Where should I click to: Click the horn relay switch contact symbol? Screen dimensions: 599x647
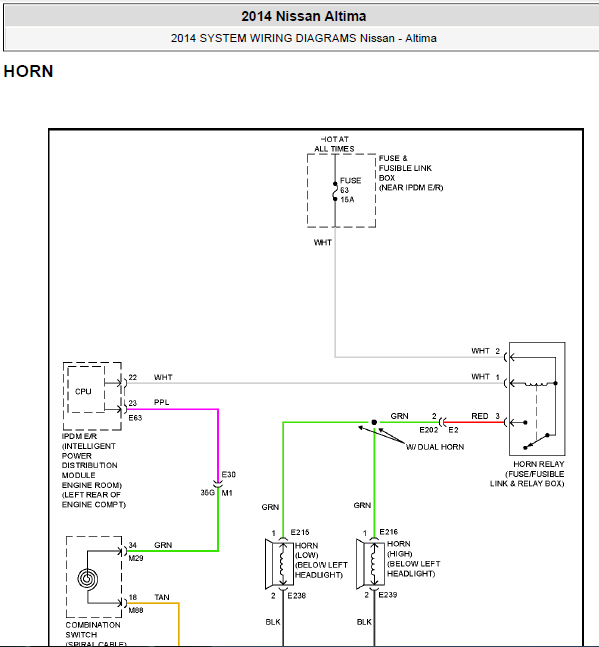(536, 441)
